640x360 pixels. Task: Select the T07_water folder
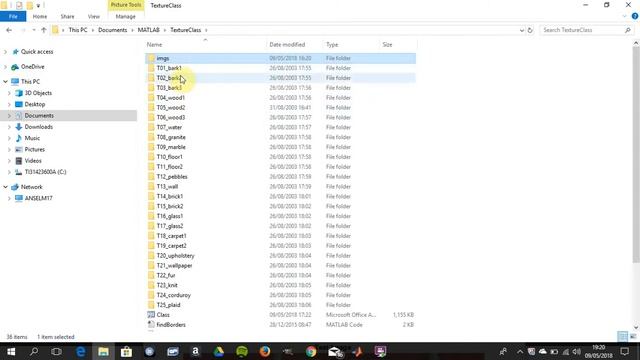coord(169,127)
